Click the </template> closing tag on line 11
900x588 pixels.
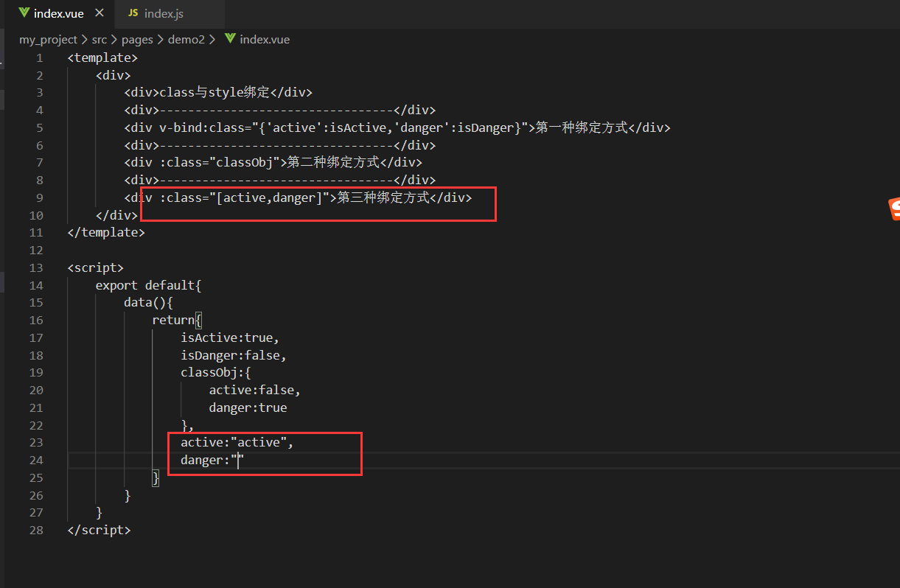click(x=105, y=232)
